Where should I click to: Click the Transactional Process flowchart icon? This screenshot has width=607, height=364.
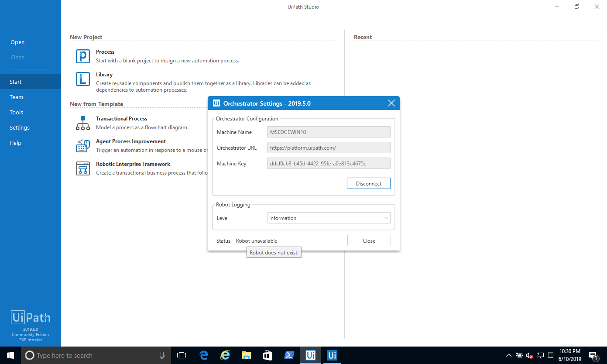(83, 123)
